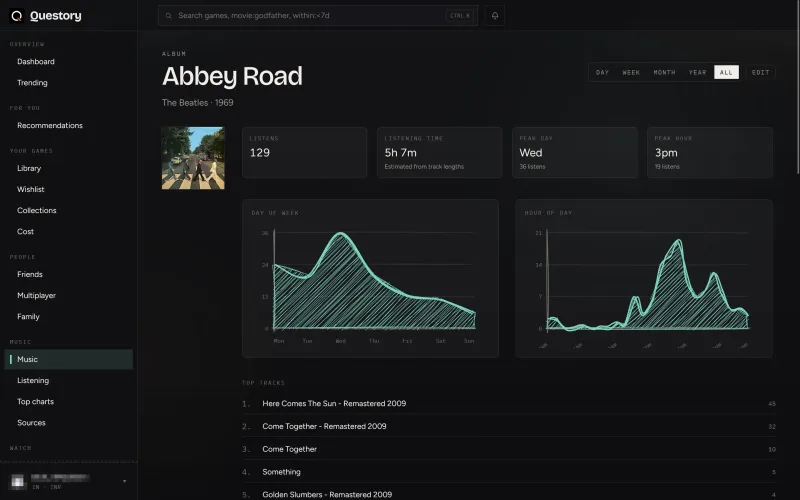The width and height of the screenshot is (800, 500).
Task: Click the Questory logo icon
Action: [17, 16]
